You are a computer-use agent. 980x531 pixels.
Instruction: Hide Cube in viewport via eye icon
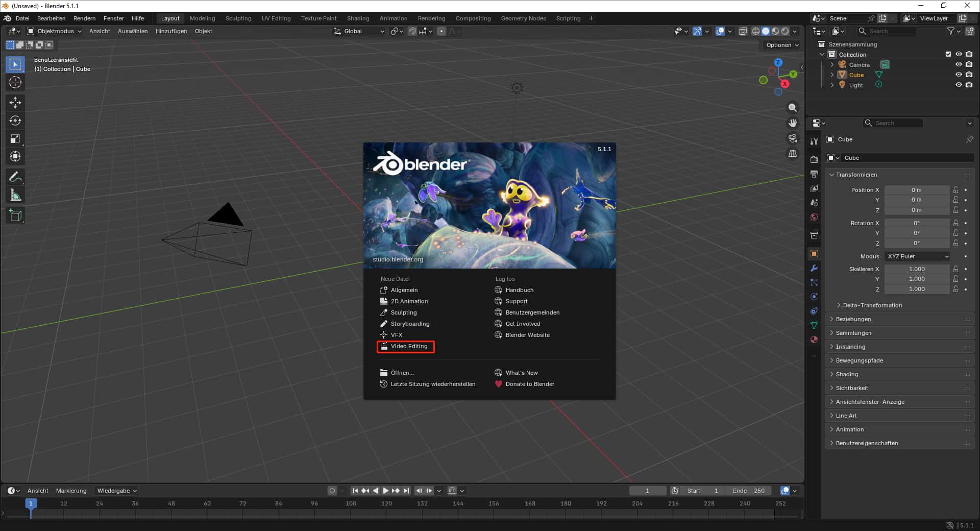click(x=959, y=75)
